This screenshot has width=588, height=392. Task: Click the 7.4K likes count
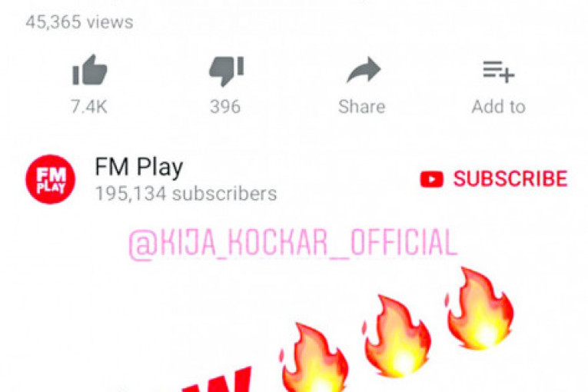pyautogui.click(x=89, y=107)
